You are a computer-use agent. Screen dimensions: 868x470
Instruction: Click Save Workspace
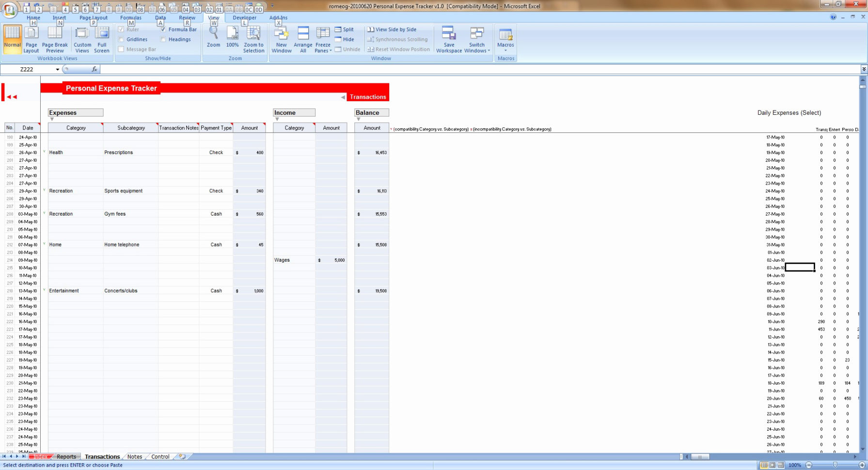(x=448, y=39)
